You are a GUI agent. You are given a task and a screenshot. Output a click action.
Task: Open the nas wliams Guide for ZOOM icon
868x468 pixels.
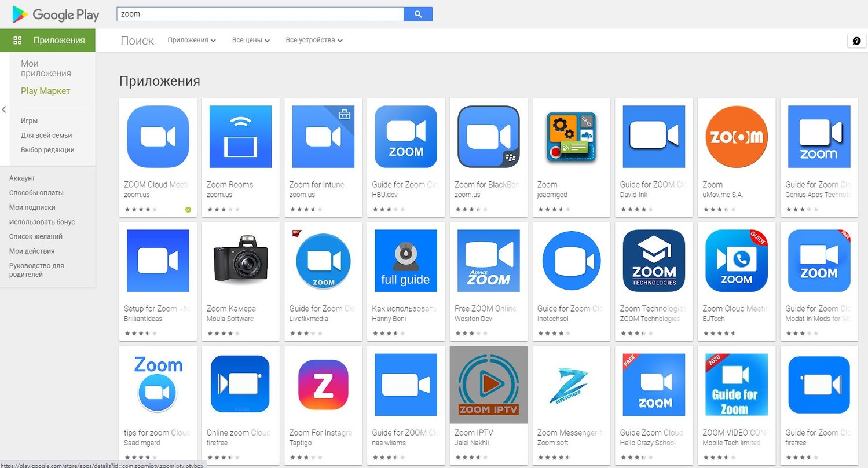(406, 385)
